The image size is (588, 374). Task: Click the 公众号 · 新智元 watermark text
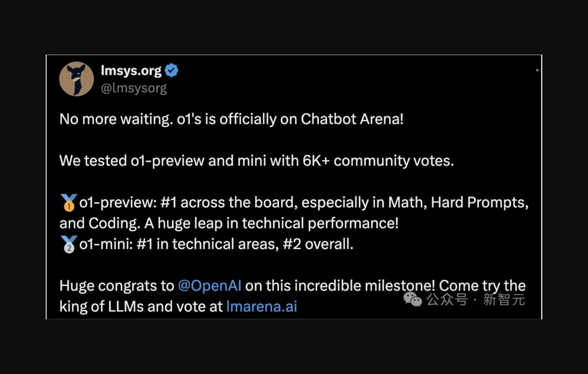[x=475, y=299]
